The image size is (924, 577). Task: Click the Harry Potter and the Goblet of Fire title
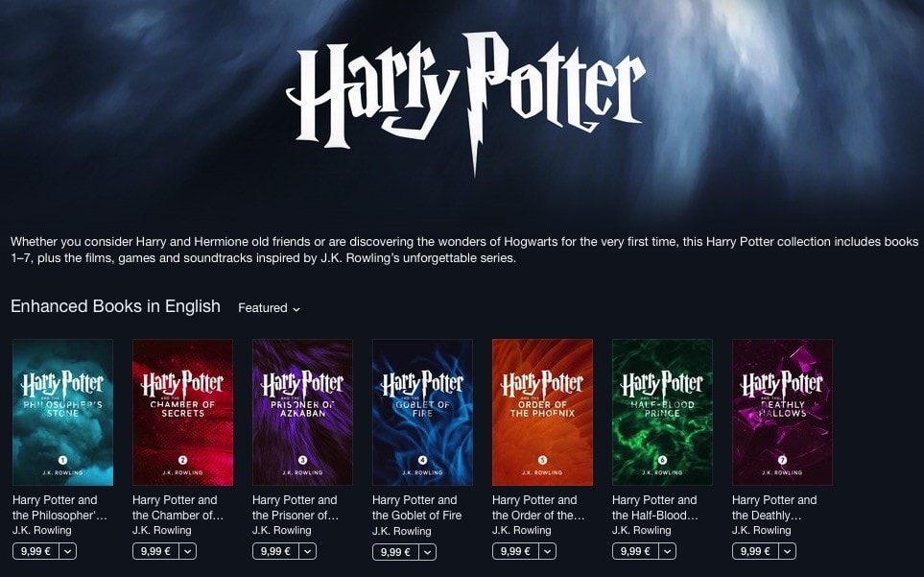tap(416, 508)
